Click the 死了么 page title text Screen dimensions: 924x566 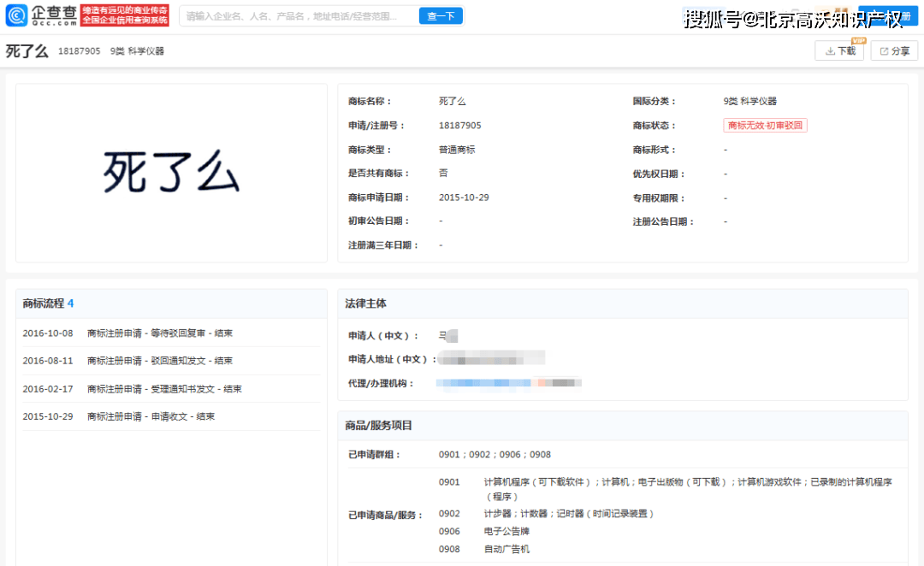click(27, 51)
